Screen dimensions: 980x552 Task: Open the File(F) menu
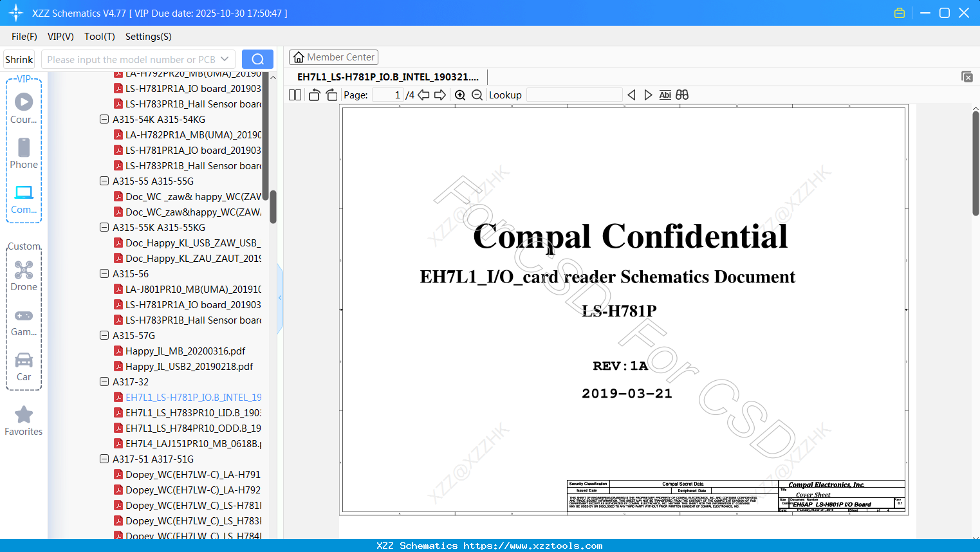point(24,37)
